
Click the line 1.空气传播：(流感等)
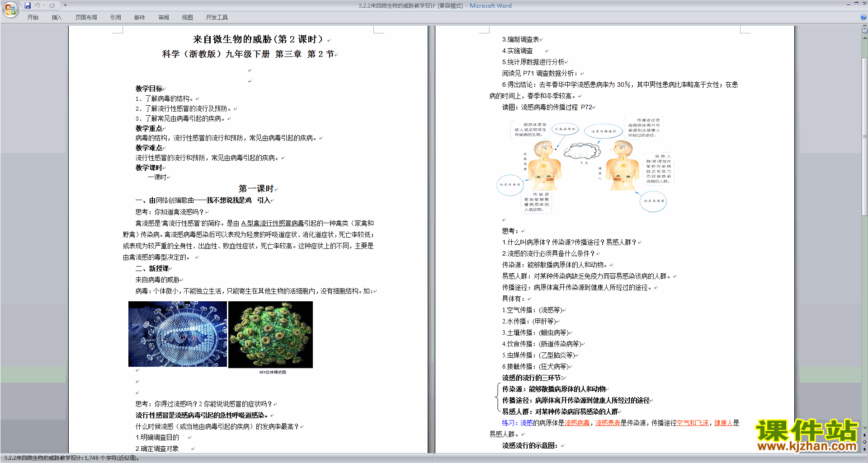pos(532,310)
